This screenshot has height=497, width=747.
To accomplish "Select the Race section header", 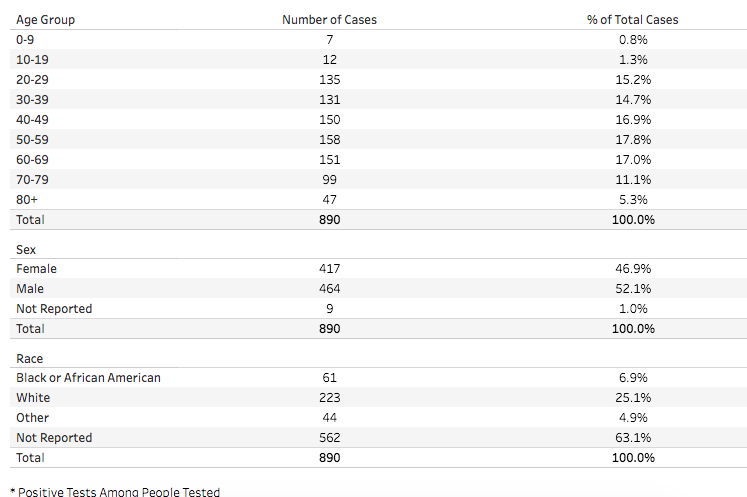I will click(30, 358).
